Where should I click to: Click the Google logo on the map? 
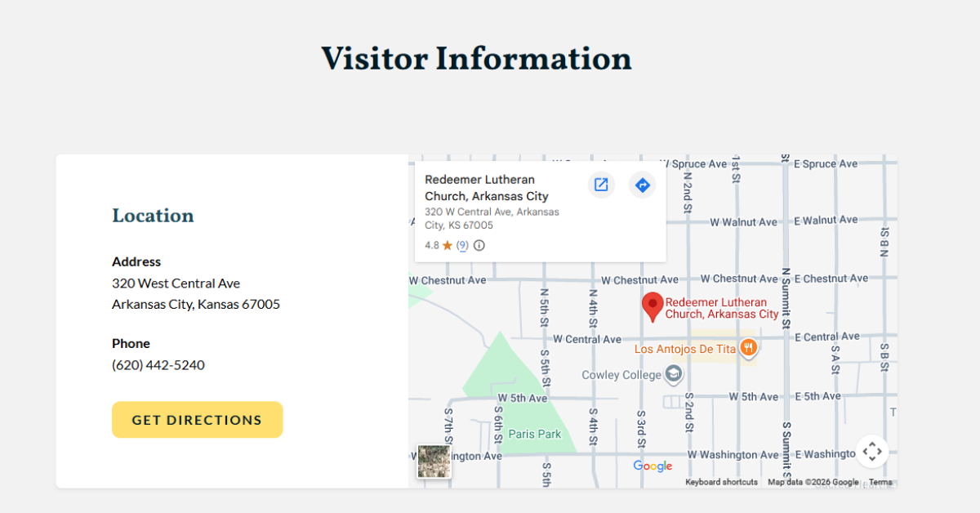[652, 466]
